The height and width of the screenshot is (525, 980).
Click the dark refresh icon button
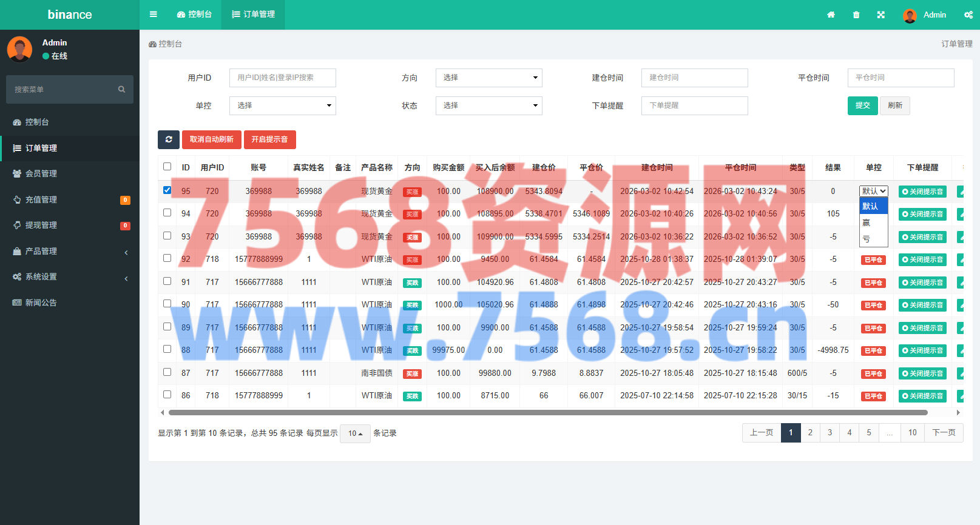click(169, 139)
